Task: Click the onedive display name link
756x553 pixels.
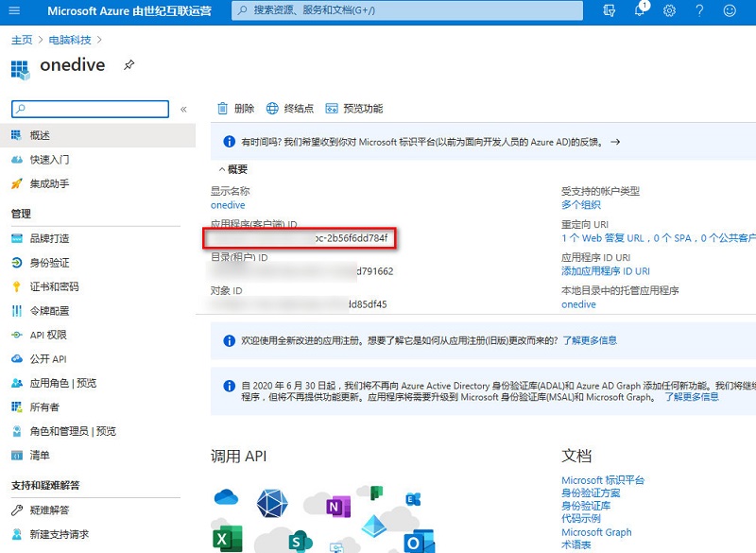Action: point(228,205)
